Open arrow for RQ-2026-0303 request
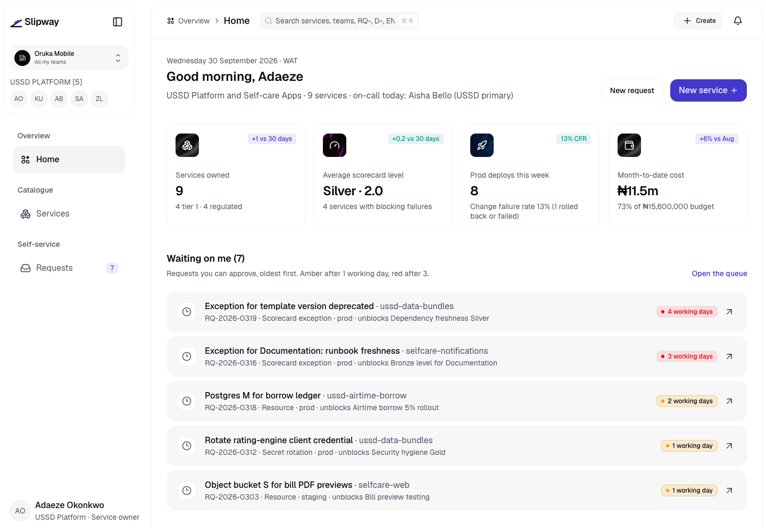This screenshot has height=532, width=766. pyautogui.click(x=729, y=491)
